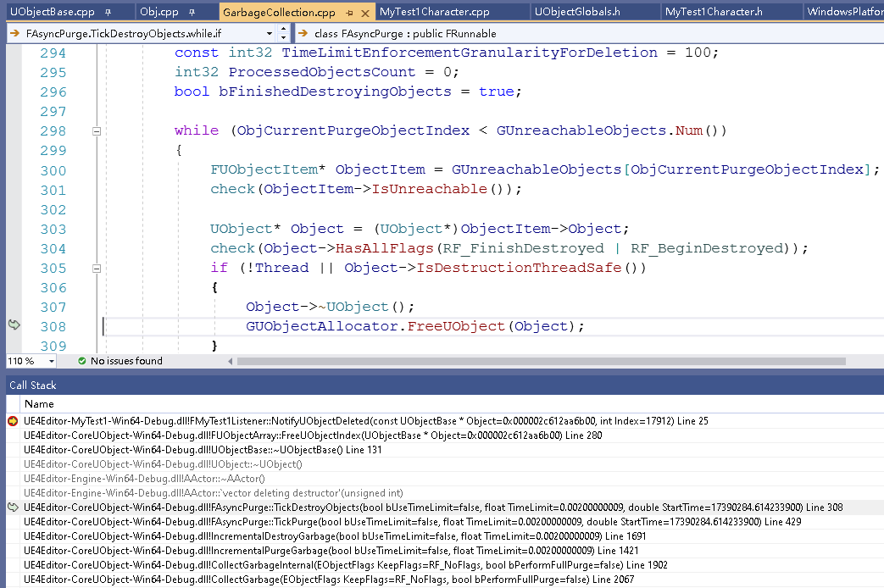Screen dimensions: 884x588
Task: Select the CollectGarbageInternal Line 1902 frame
Action: [346, 565]
